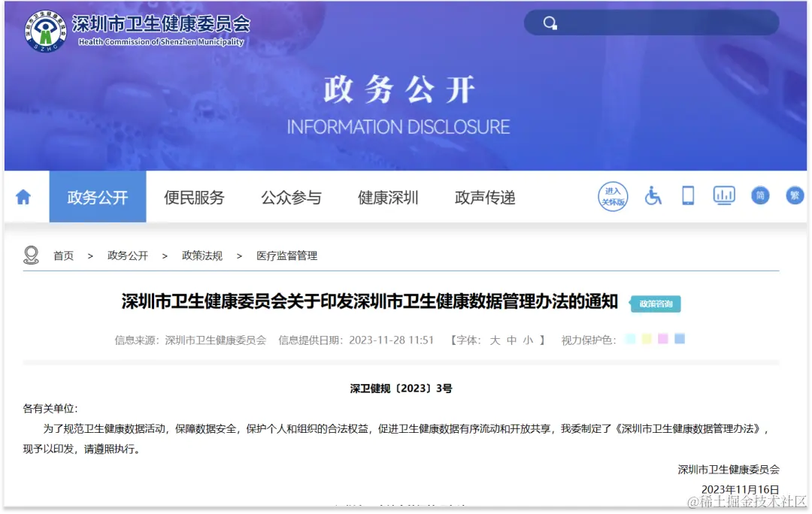Select 大 to enlarge article font size

pyautogui.click(x=493, y=339)
